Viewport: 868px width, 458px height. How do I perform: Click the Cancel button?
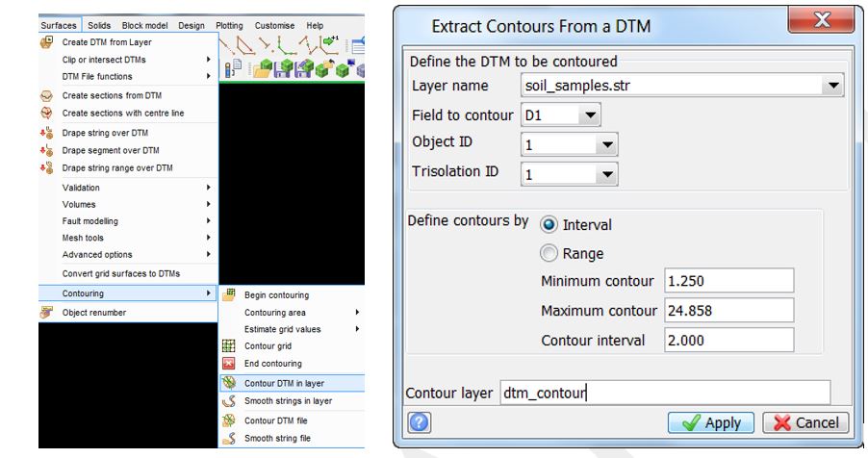805,423
